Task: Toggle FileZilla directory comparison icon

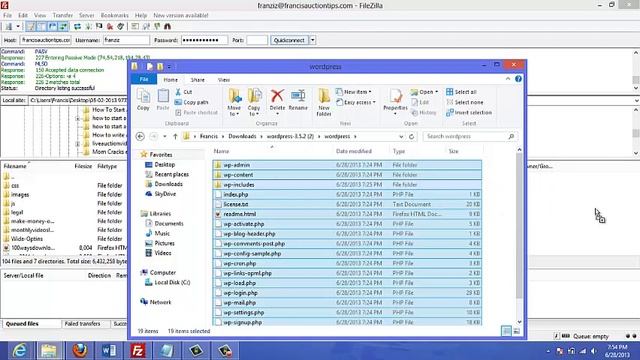Action: pos(146,27)
